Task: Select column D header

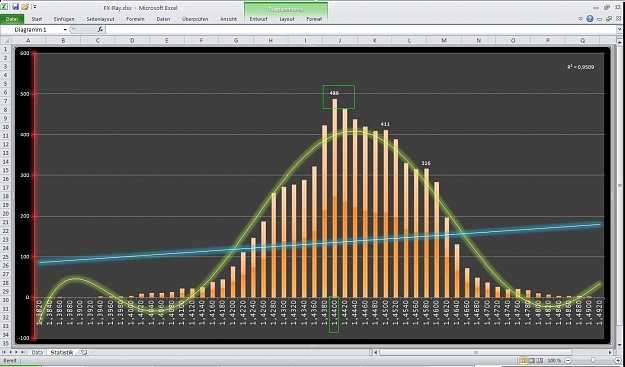Action: click(x=132, y=41)
